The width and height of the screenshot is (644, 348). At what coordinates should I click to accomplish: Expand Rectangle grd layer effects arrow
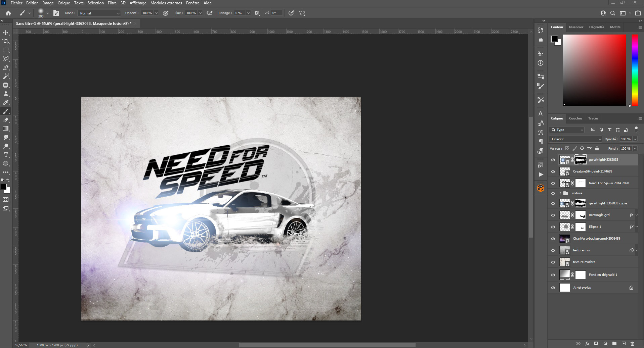click(x=637, y=215)
